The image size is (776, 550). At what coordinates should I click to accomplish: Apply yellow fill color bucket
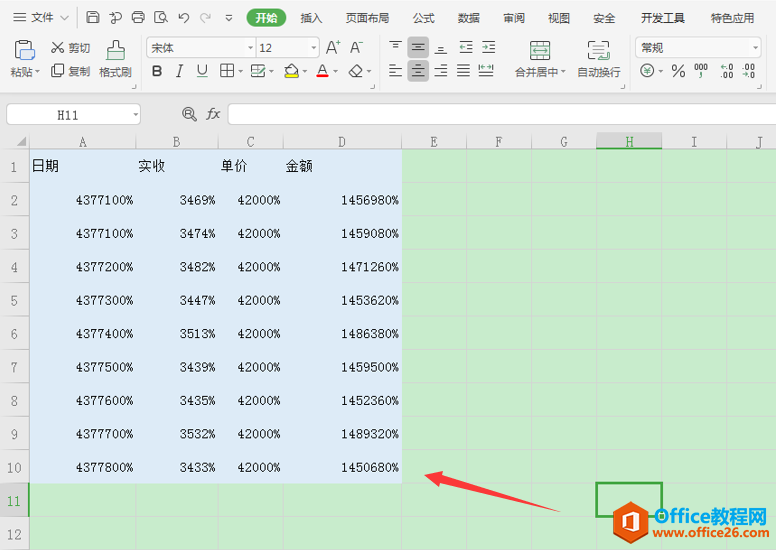291,71
